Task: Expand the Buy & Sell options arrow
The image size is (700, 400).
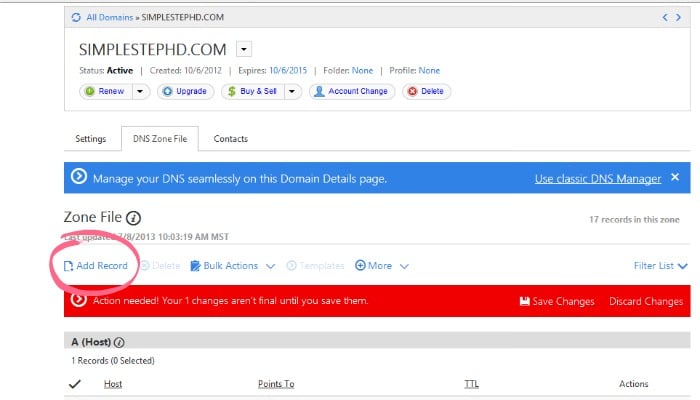Action: pos(292,91)
